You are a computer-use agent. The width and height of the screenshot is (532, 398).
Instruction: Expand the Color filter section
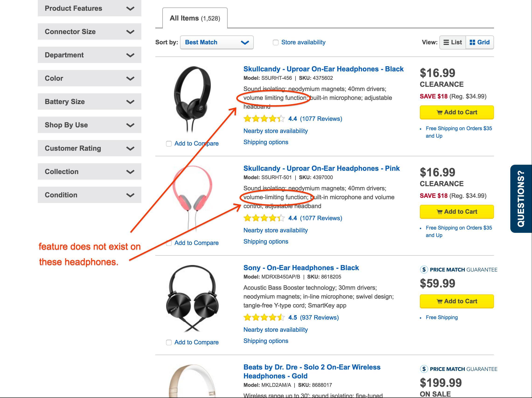[89, 78]
